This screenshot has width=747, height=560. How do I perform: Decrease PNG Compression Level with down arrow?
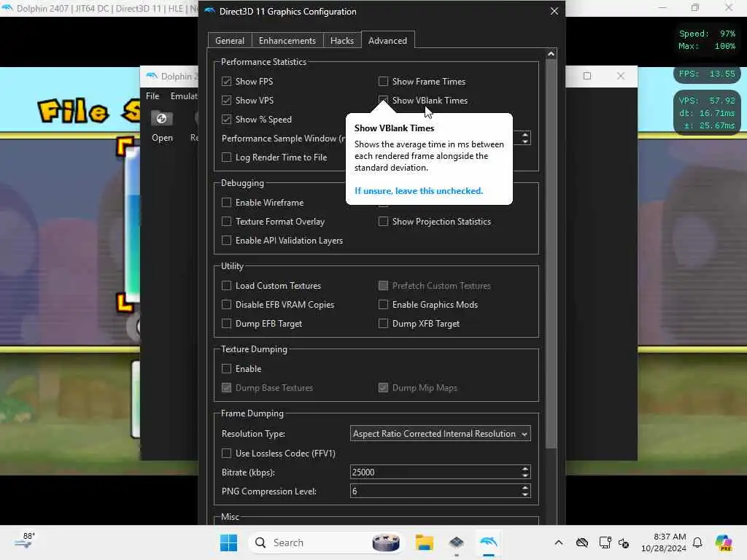525,495
